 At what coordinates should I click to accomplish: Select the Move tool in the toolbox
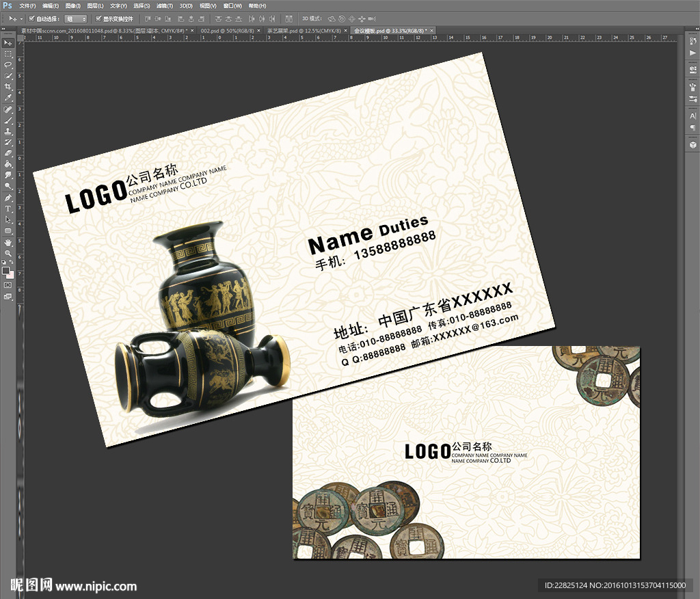[8, 43]
